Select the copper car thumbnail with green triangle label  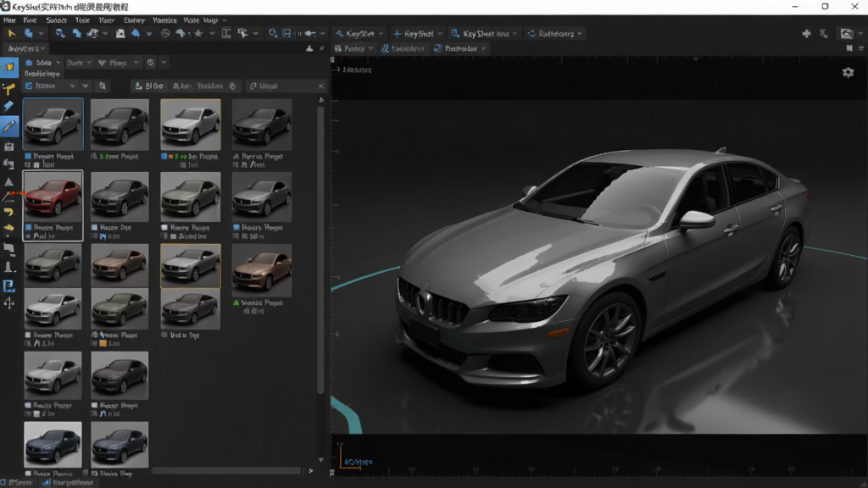pyautogui.click(x=262, y=270)
